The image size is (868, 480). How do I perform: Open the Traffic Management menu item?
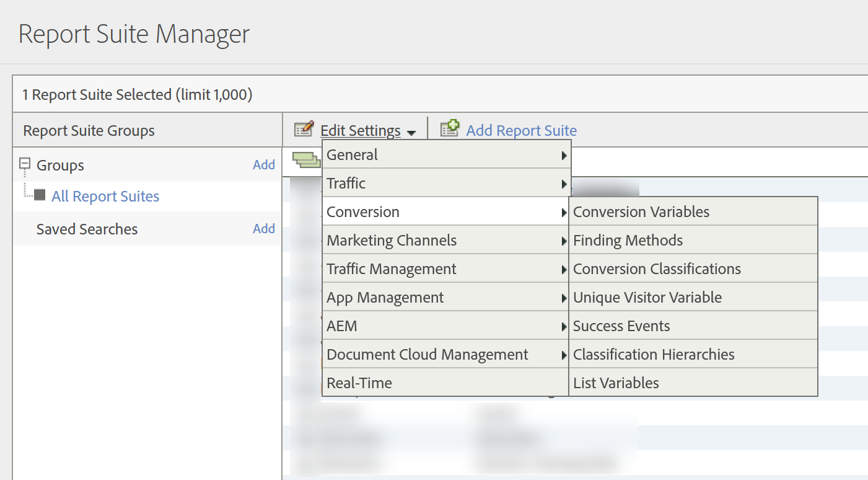(x=446, y=269)
